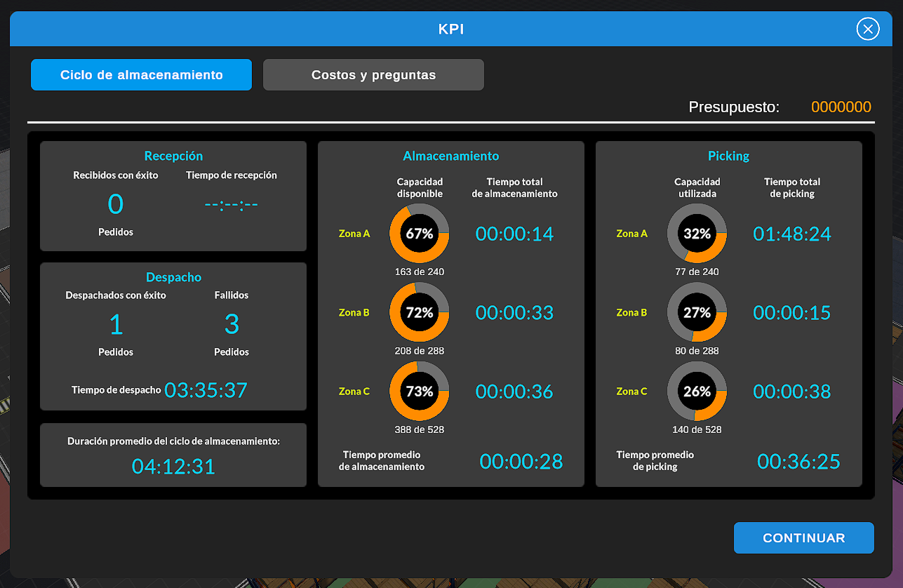Click Zona A label under Picking
This screenshot has width=903, height=588.
point(632,234)
